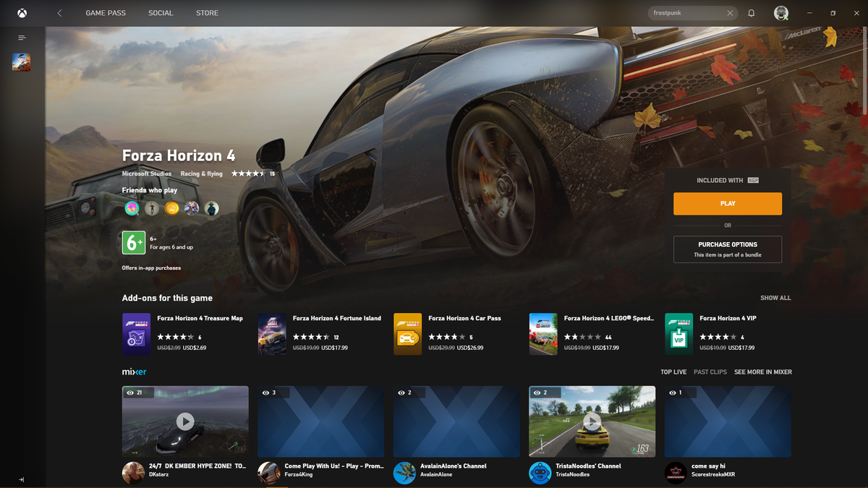The image size is (868, 488).
Task: Click the 21 viewers eye icon
Action: click(130, 393)
